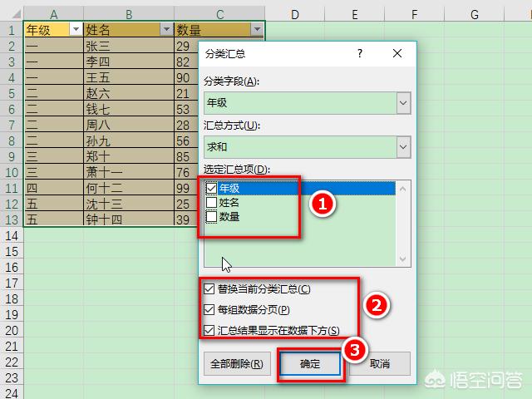Screen dimensions: 532x399
Task: Click cell containing 钱七
Action: [x=129, y=109]
